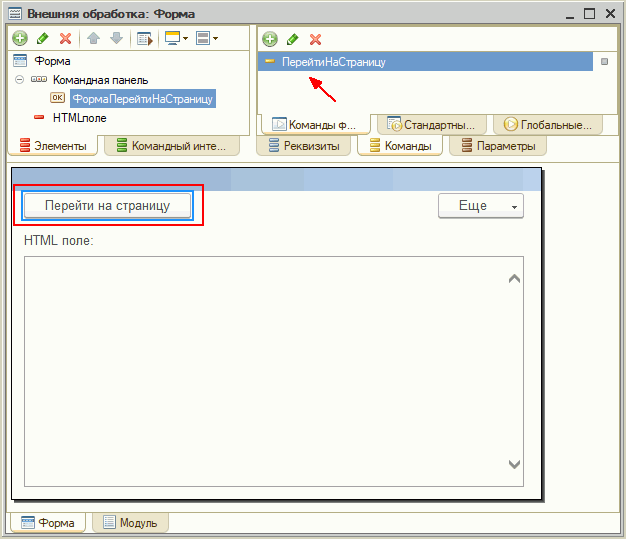Click the red field icon beside HTMLполе
The height and width of the screenshot is (539, 626).
[39, 117]
